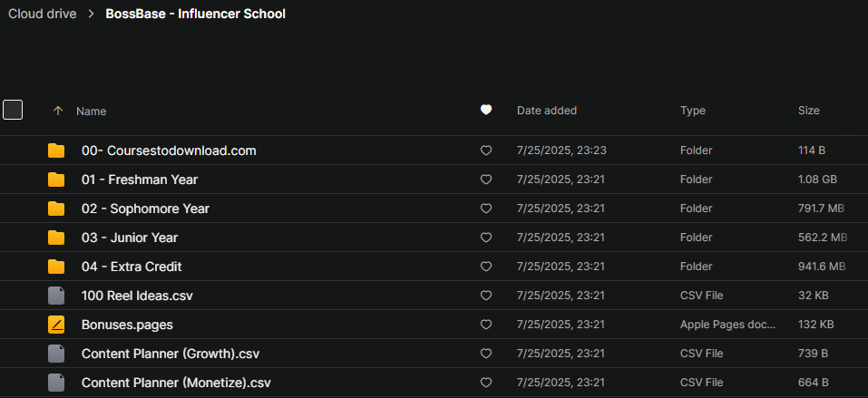This screenshot has height=398, width=868.
Task: Toggle the ascending sort arrow beside Name
Action: pyautogui.click(x=57, y=111)
